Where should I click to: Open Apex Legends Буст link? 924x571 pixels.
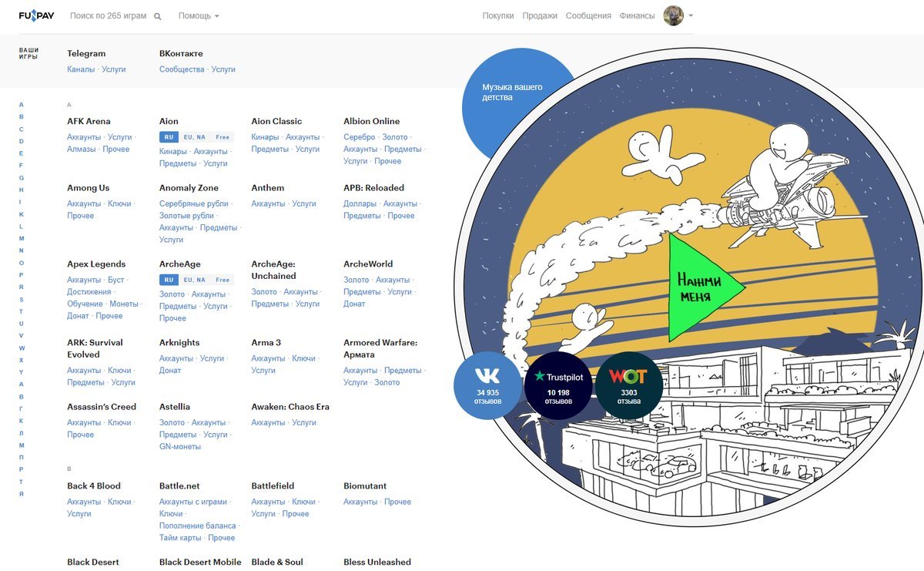pyautogui.click(x=116, y=280)
